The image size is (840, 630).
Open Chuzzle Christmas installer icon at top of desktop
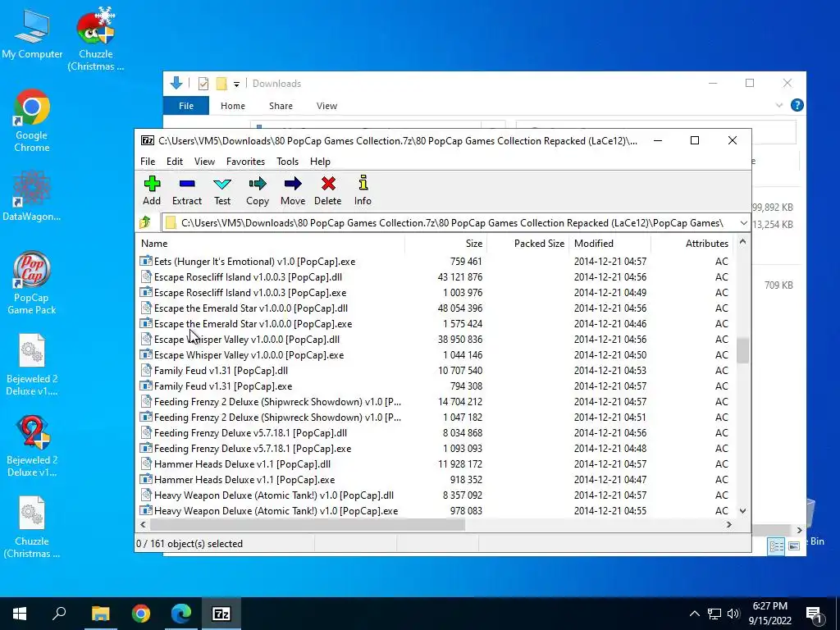(96, 40)
